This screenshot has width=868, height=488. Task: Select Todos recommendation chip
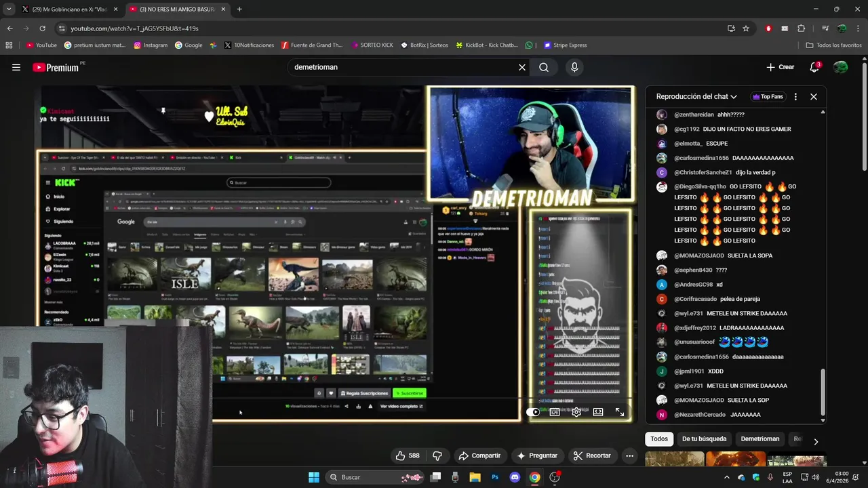(x=659, y=439)
